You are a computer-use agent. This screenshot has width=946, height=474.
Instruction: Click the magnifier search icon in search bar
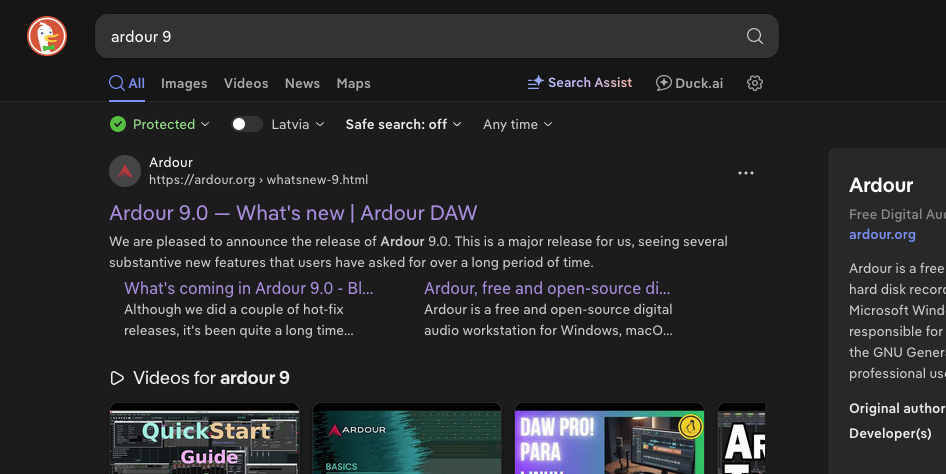[x=755, y=37]
